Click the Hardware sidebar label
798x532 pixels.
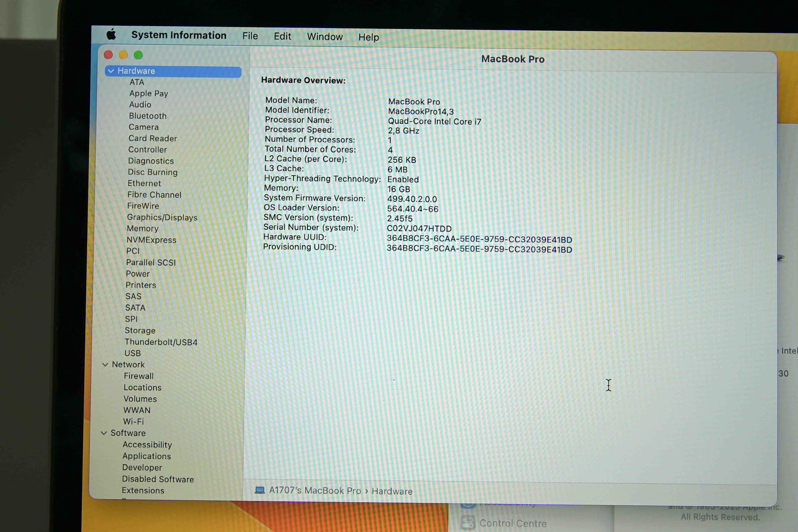coord(136,71)
